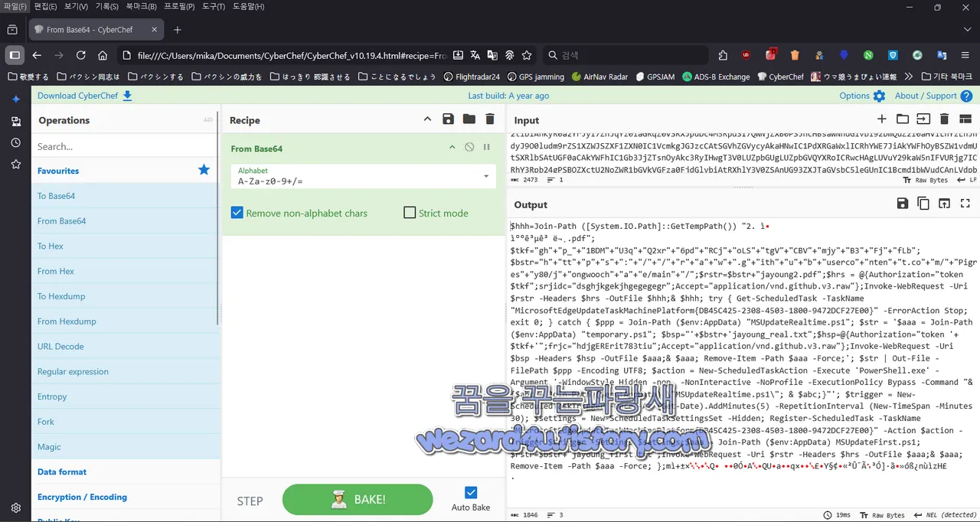Open browser sidebar history icon
Image resolution: width=980 pixels, height=522 pixels.
click(x=15, y=143)
